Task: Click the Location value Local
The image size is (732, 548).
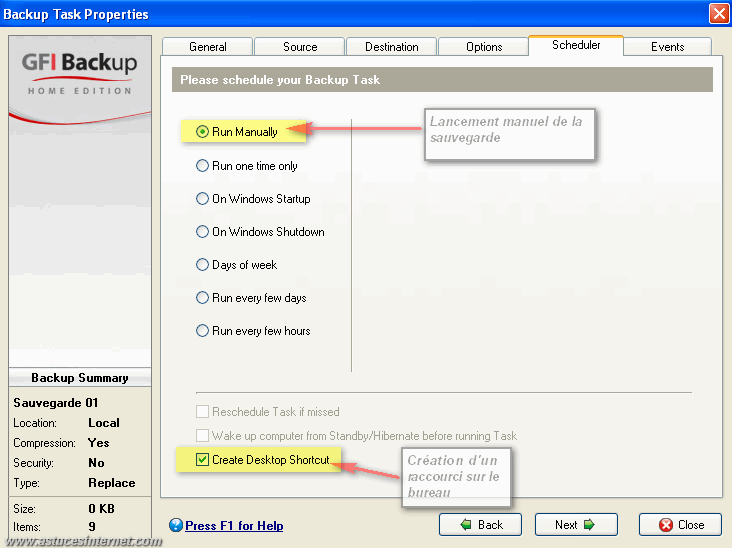Action: [104, 423]
